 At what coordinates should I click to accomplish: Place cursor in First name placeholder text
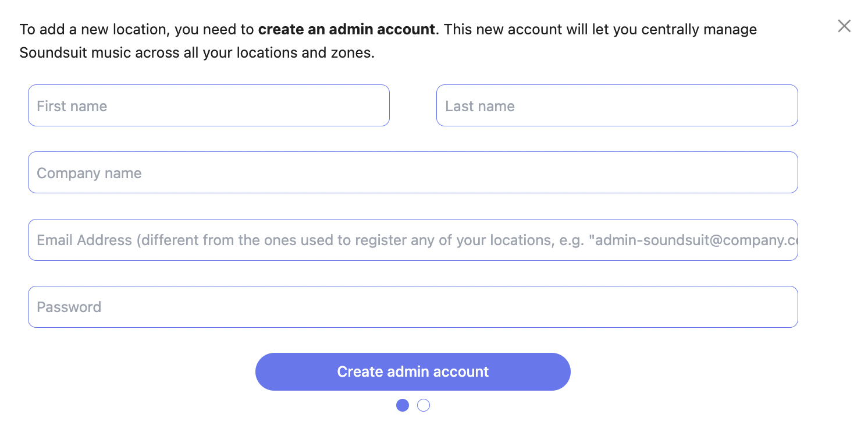(72, 106)
